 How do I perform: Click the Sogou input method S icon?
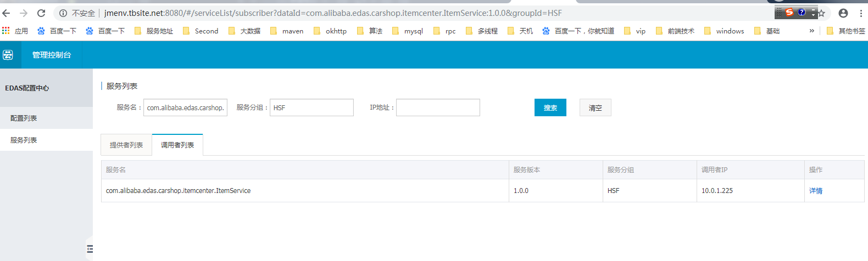[x=789, y=12]
